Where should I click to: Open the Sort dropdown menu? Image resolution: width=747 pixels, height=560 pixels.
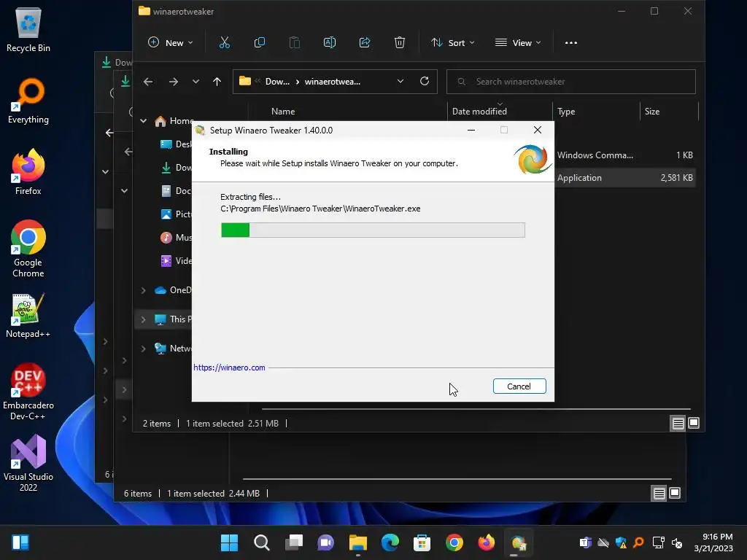[x=452, y=43]
